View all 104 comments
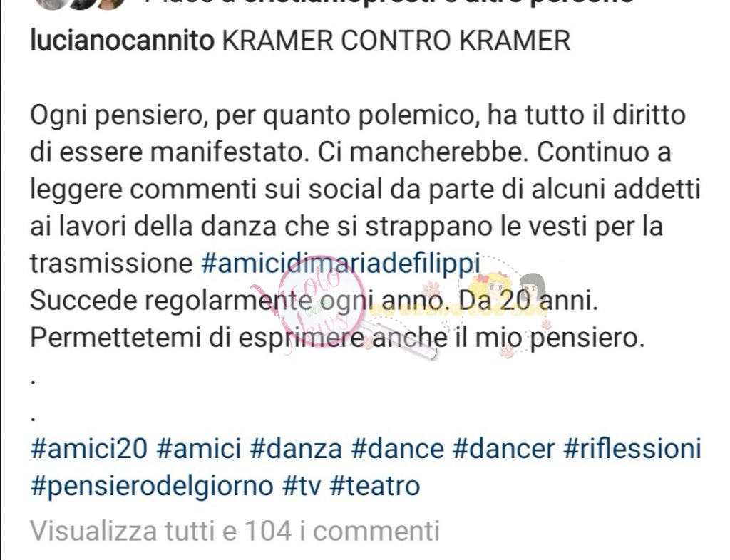The height and width of the screenshot is (560, 730). [235, 530]
